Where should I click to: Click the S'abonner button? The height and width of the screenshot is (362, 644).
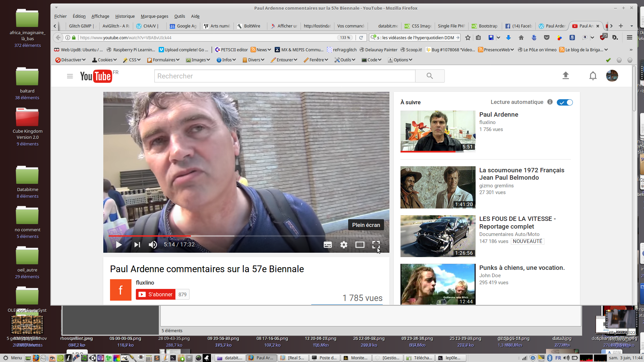pos(156,294)
